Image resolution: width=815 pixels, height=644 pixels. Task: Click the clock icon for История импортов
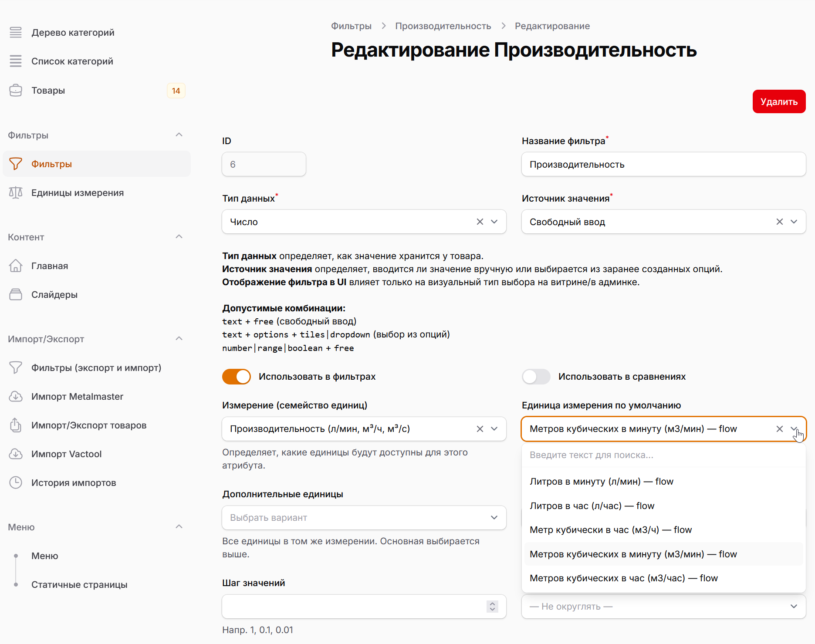point(16,482)
